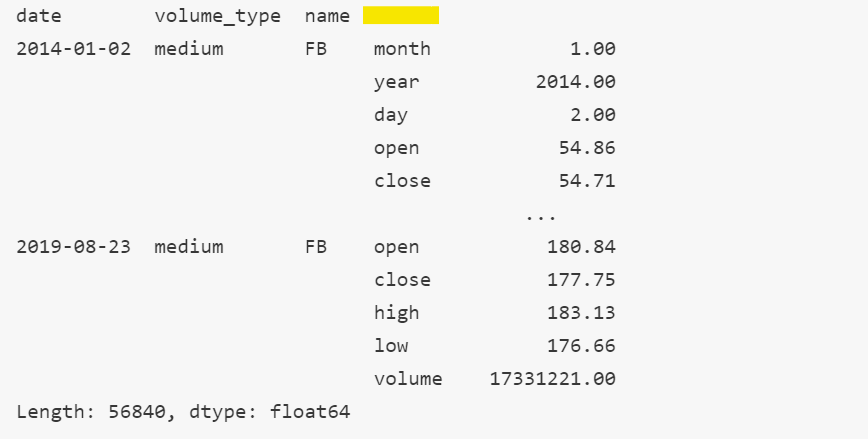Click the 'month' row label
The image size is (868, 439).
(x=402, y=49)
